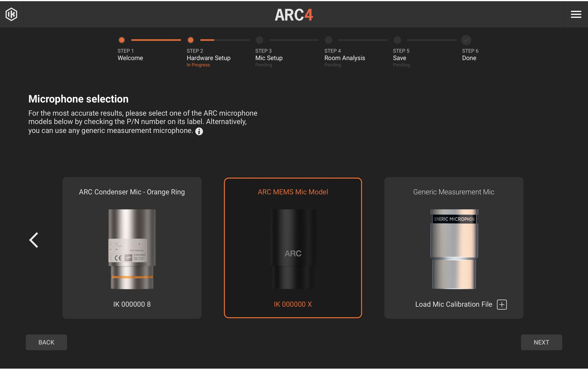Click the left arrow to view previous mics
Image resolution: width=588 pixels, height=370 pixels.
click(x=34, y=240)
